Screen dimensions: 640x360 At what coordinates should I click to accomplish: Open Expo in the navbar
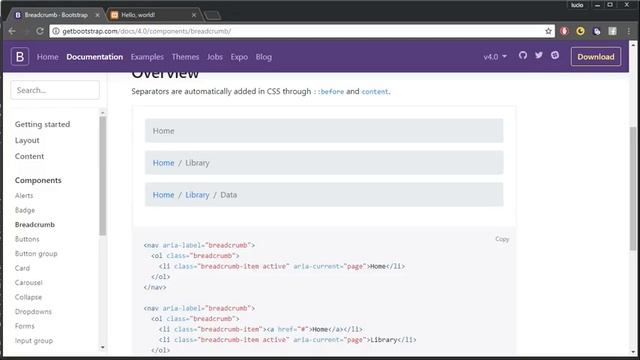pyautogui.click(x=239, y=57)
